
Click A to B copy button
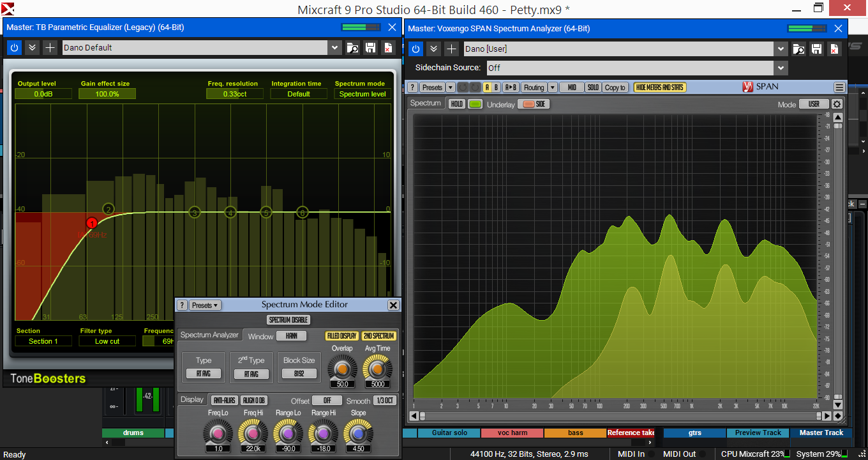[x=511, y=88]
